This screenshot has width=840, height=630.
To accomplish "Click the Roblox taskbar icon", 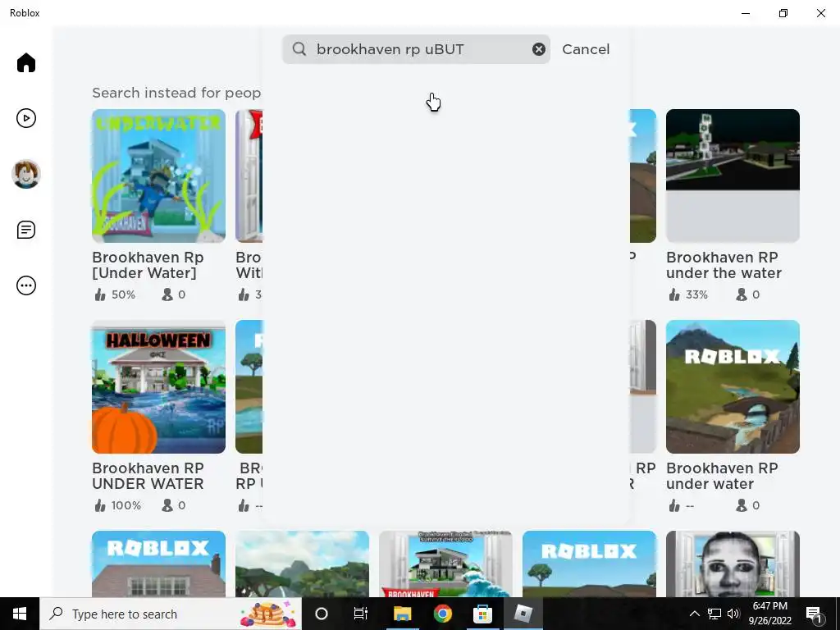I will coord(523,614).
